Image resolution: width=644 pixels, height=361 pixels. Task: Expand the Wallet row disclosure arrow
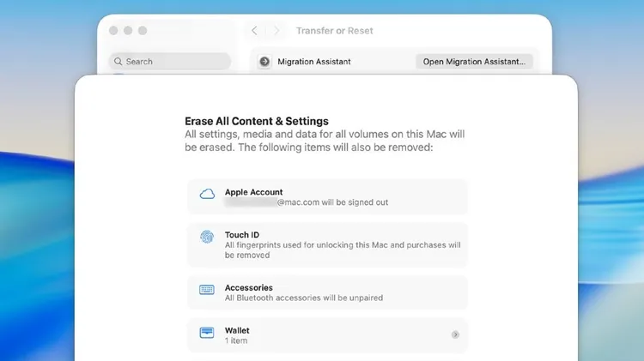tap(455, 334)
